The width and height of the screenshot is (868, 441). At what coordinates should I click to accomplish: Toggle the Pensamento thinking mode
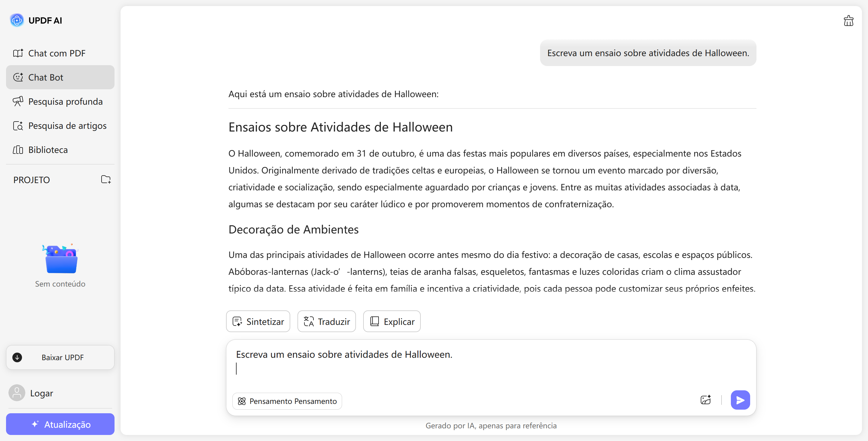pos(287,401)
